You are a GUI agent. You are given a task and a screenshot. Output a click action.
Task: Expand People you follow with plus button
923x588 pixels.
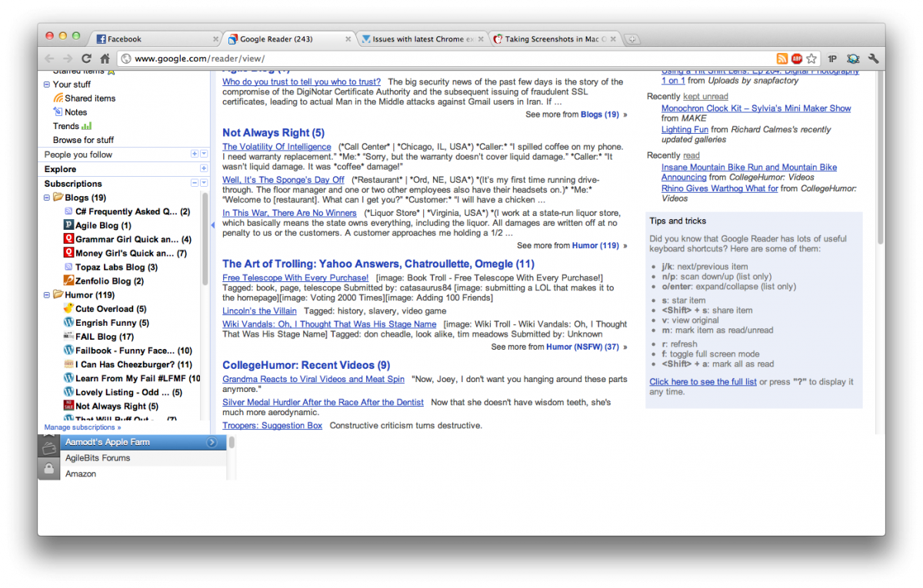click(195, 154)
